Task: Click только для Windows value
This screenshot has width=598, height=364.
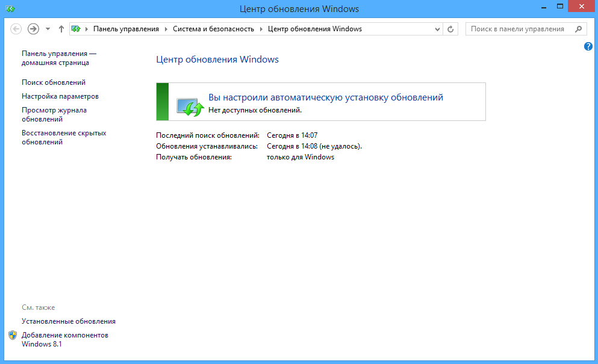Action: [x=301, y=157]
